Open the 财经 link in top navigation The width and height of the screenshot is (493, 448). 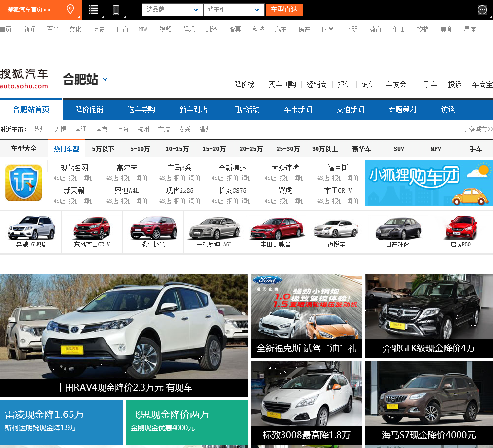pyautogui.click(x=211, y=29)
